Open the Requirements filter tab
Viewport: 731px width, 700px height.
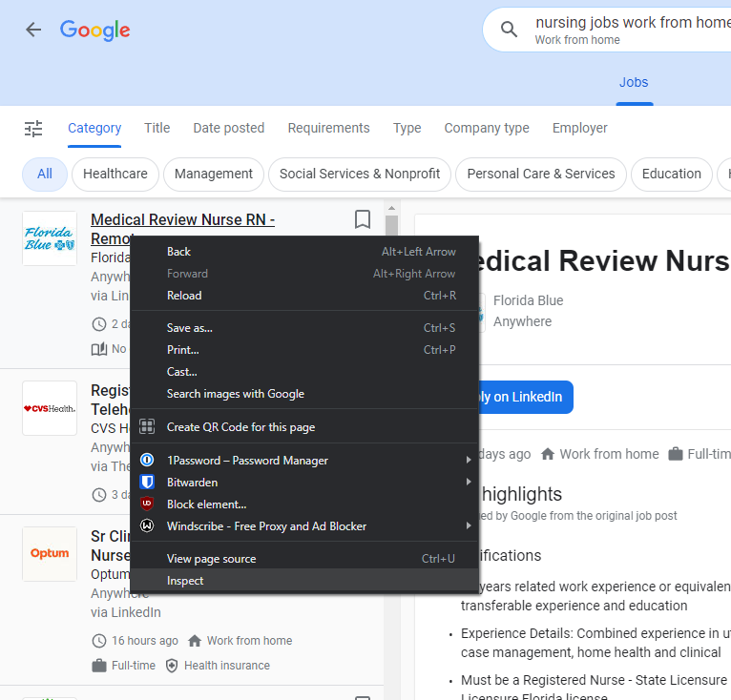point(328,128)
